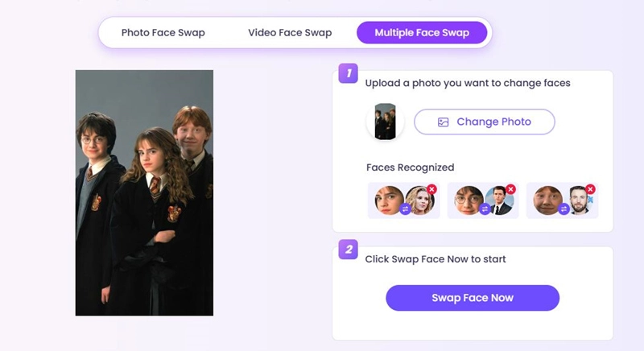This screenshot has height=351, width=644.
Task: Remove the first face pair's replacement face
Action: [431, 189]
